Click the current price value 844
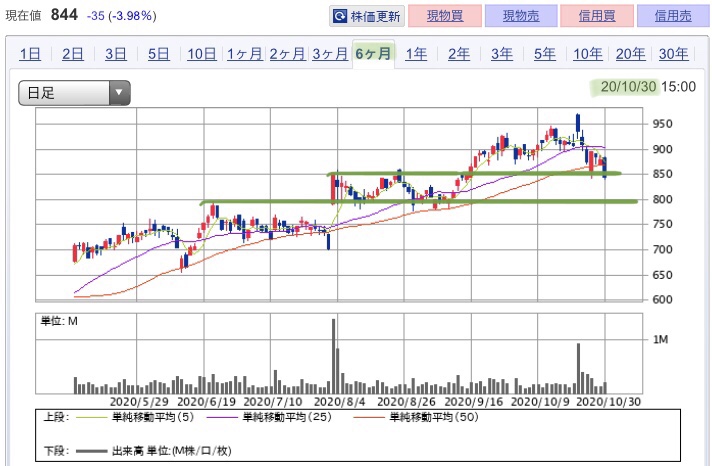The width and height of the screenshot is (712, 466). click(x=64, y=15)
